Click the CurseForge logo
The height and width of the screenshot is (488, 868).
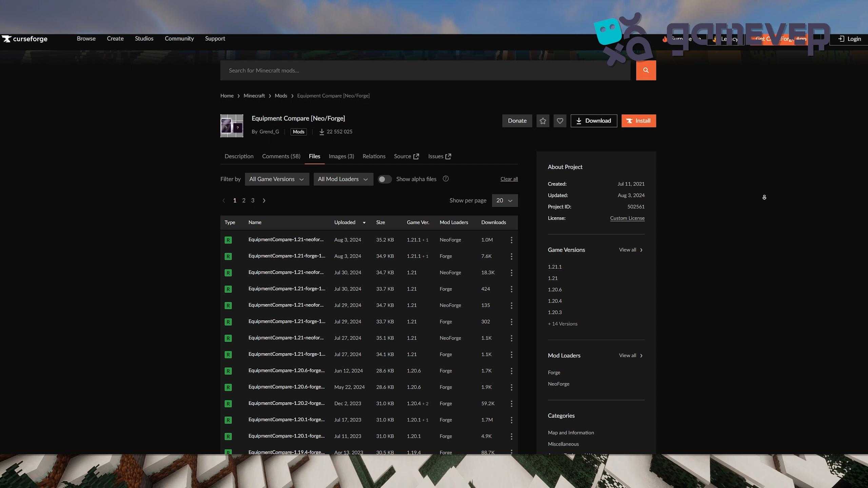(25, 39)
